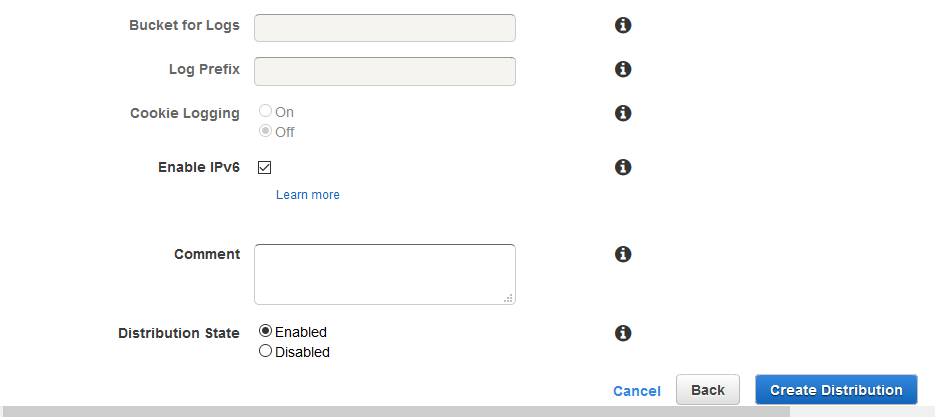Show Log Prefix info tooltip icon
This screenshot has height=417, width=935.
[x=623, y=69]
